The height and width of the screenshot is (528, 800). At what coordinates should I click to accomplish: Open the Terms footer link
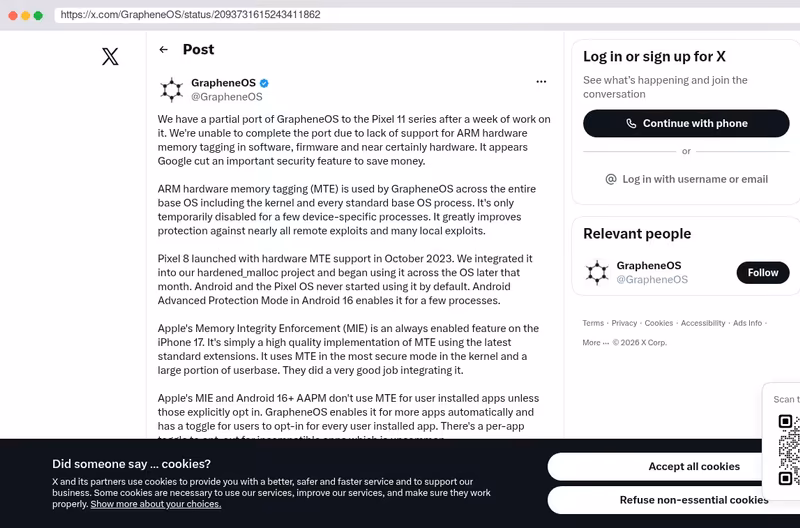[x=593, y=323]
